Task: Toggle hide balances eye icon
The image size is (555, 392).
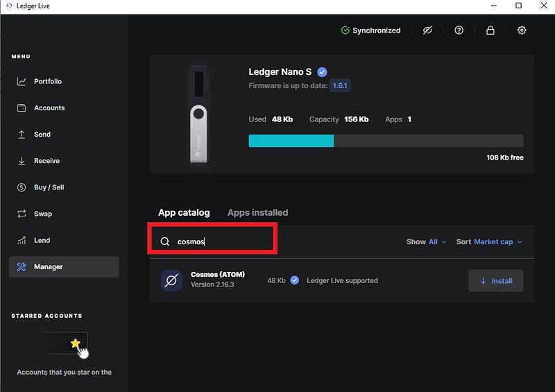Action: coord(427,31)
